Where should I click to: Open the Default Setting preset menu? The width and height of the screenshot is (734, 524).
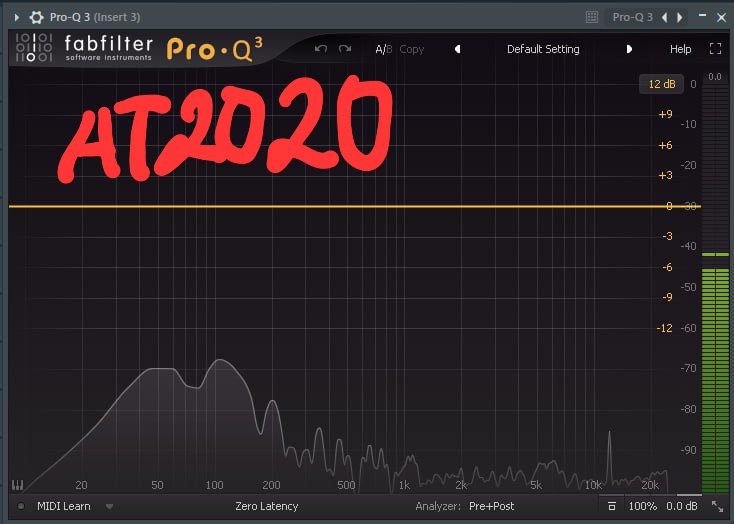point(543,49)
